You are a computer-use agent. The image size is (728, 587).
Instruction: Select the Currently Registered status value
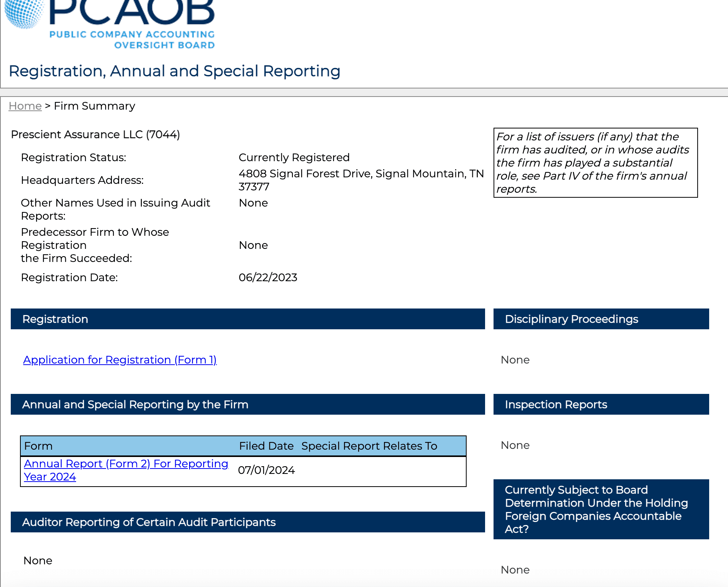tap(294, 157)
